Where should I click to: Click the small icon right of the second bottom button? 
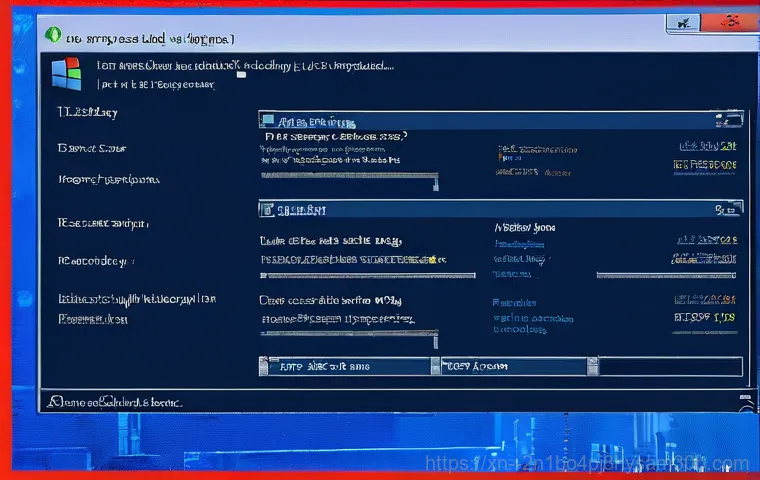(x=593, y=366)
